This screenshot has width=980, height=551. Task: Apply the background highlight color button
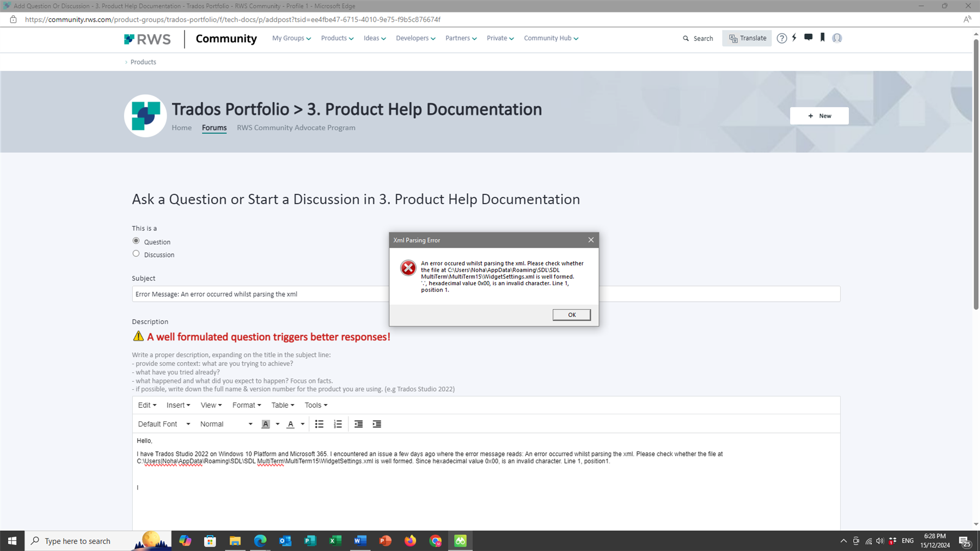[x=266, y=424]
